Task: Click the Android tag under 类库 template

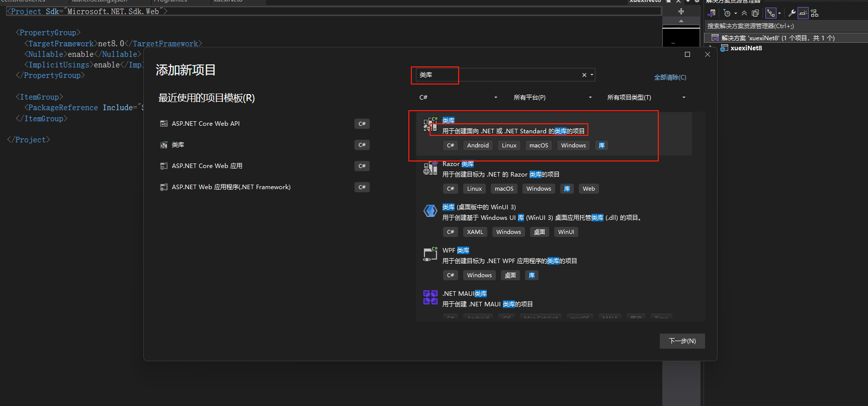Action: click(478, 145)
